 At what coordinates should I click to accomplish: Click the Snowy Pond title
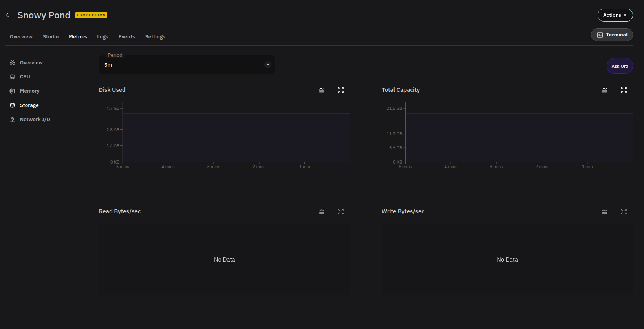pyautogui.click(x=44, y=15)
